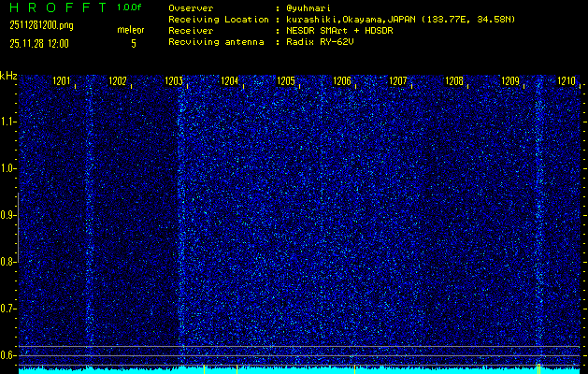
Task: Click the 1207 time axis label
Action: 398,80
